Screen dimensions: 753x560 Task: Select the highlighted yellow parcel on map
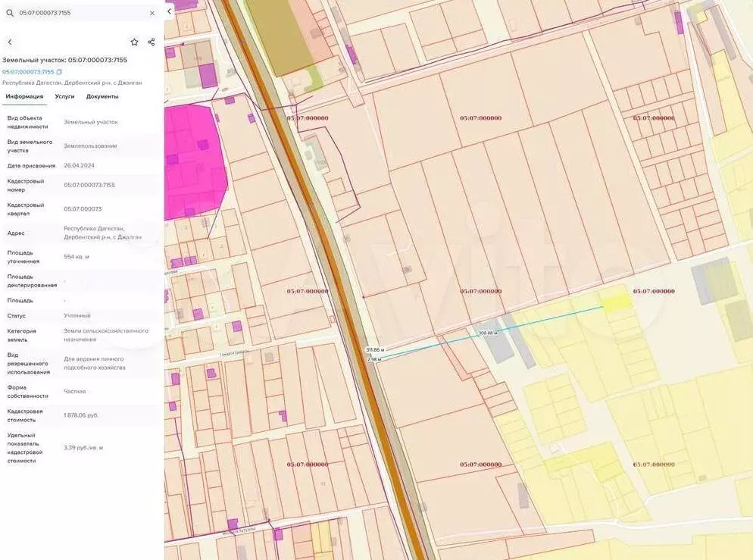point(617,303)
